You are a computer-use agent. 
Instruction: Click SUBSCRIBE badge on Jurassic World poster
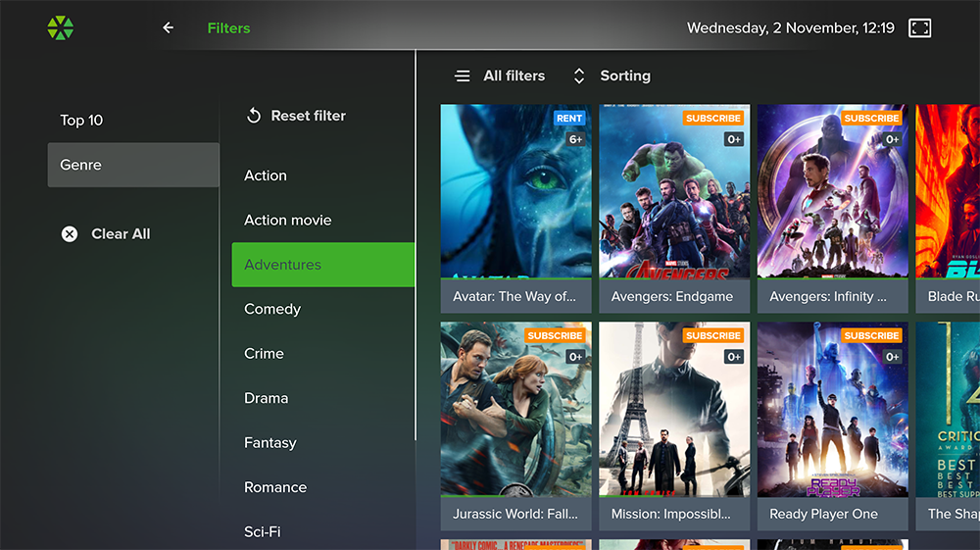click(x=555, y=335)
